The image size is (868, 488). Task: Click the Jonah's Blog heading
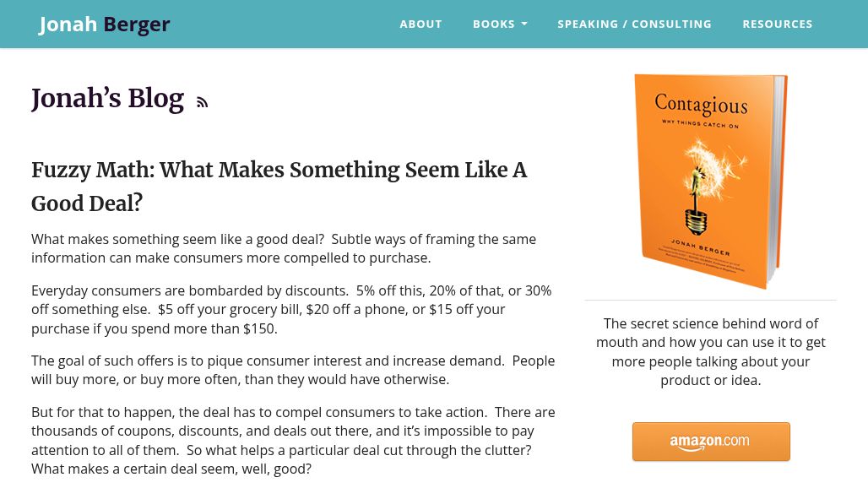tap(107, 99)
